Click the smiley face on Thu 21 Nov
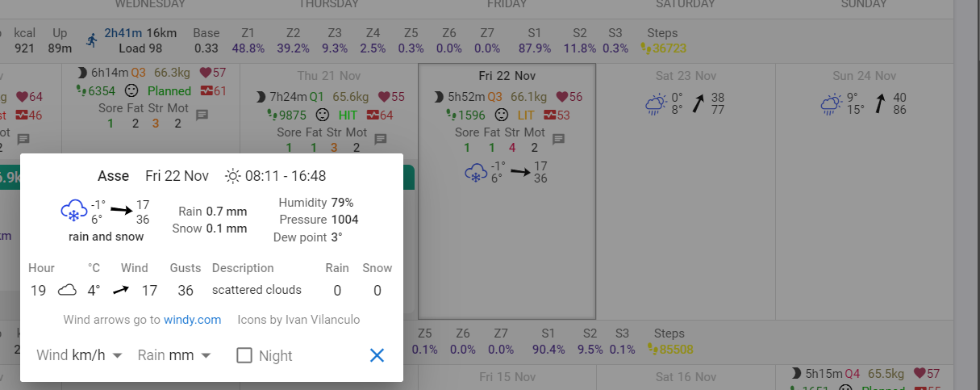Image resolution: width=980 pixels, height=390 pixels. (323, 115)
